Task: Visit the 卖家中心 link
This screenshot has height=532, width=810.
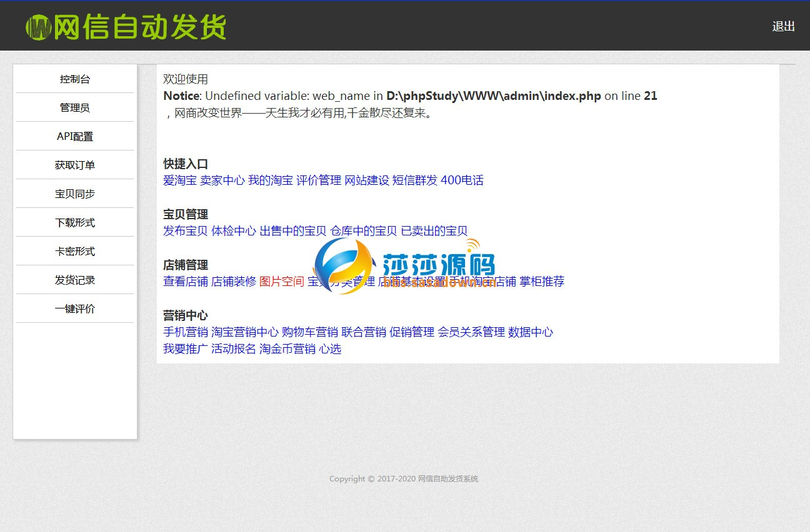Action: (222, 180)
